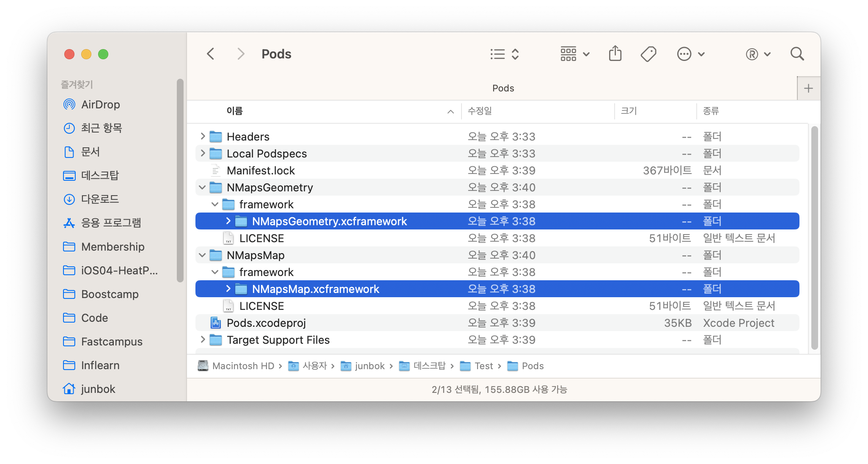
Task: Open AirDrop in the sidebar
Action: pyautogui.click(x=100, y=105)
